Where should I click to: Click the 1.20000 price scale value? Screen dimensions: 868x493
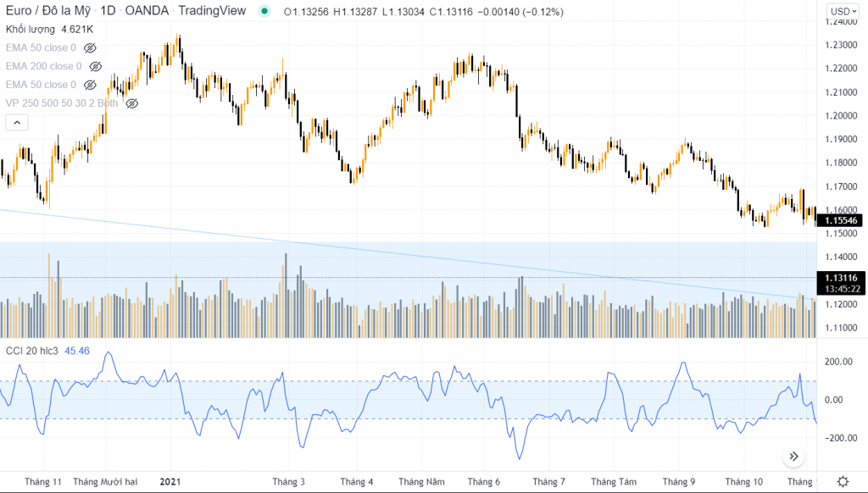click(x=841, y=116)
